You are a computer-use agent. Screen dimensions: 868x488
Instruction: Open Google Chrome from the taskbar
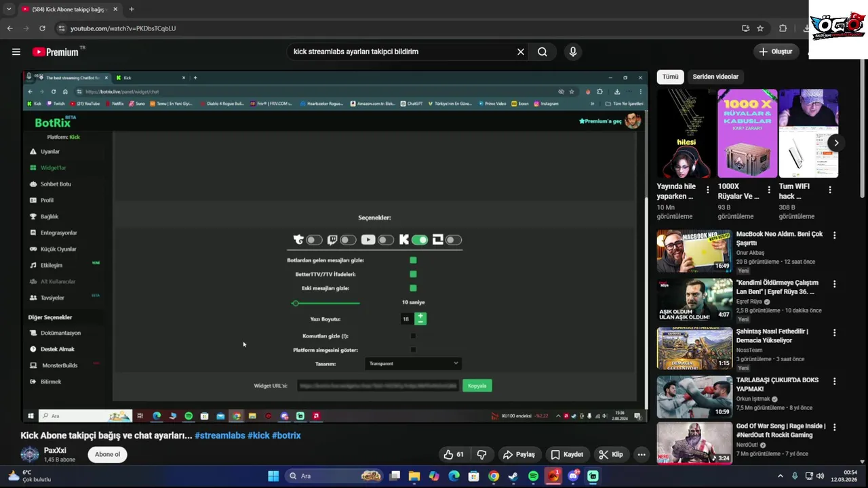[494, 476]
